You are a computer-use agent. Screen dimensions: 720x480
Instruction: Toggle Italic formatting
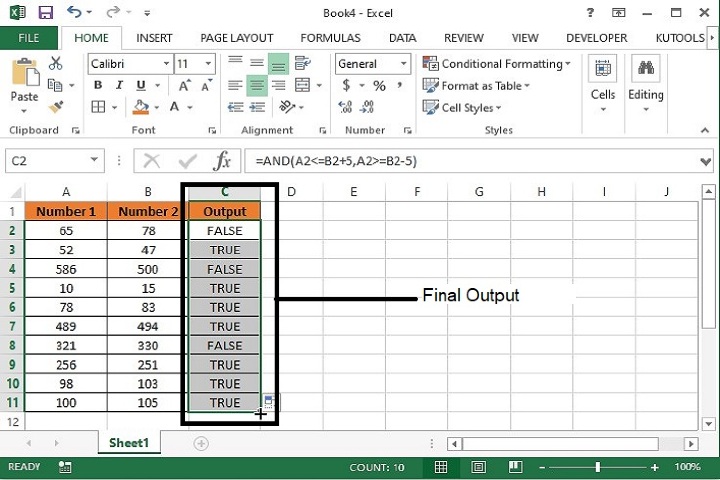pos(119,86)
